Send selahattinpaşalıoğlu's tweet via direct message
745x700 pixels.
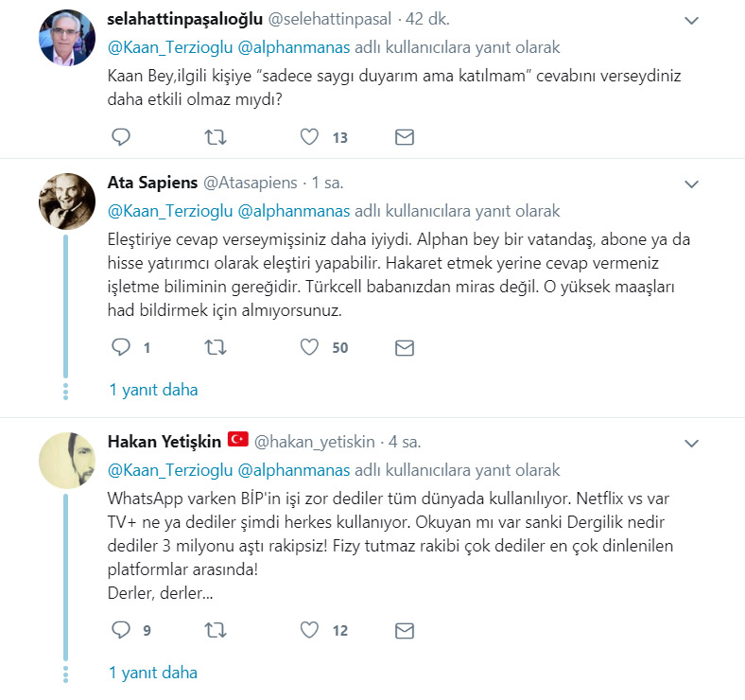(405, 137)
